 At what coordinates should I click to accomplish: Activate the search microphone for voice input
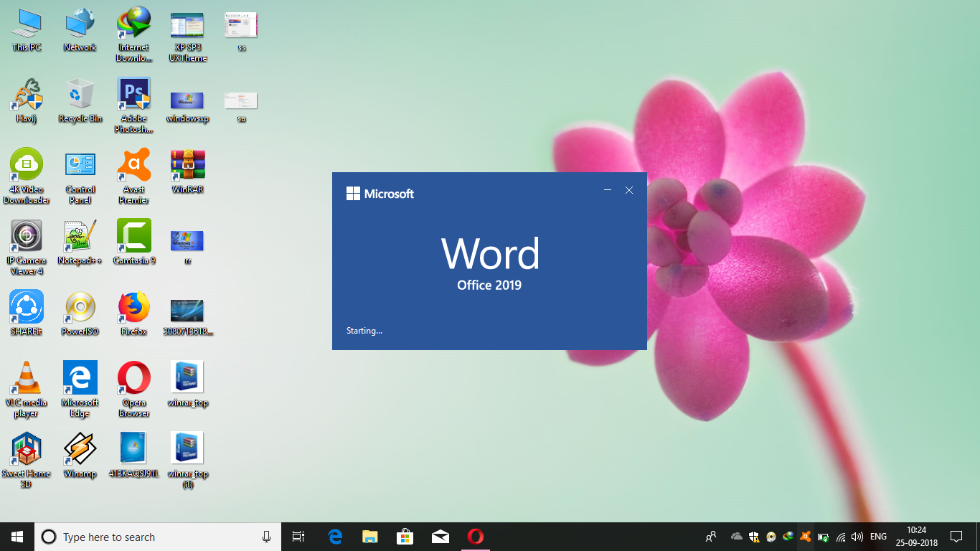tap(267, 537)
